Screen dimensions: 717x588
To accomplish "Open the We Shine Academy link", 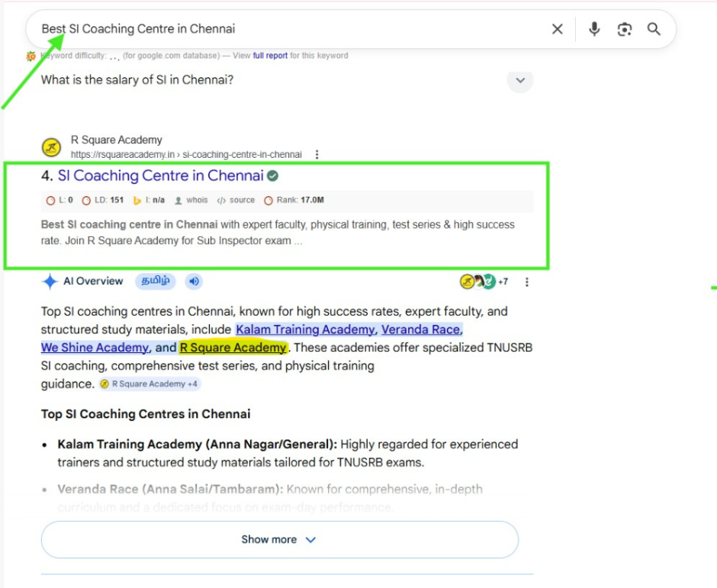I will point(95,348).
